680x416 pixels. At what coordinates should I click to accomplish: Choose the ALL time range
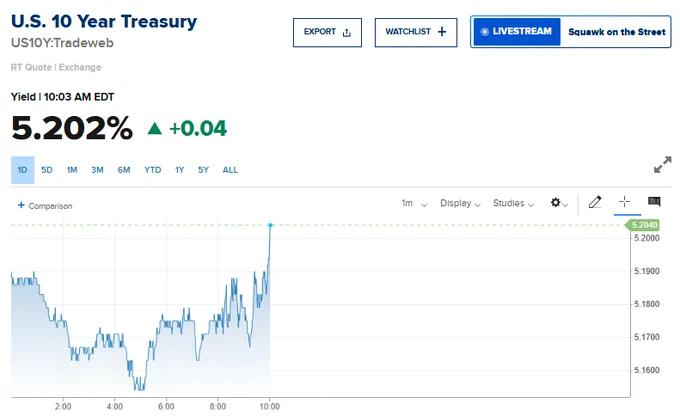[230, 170]
